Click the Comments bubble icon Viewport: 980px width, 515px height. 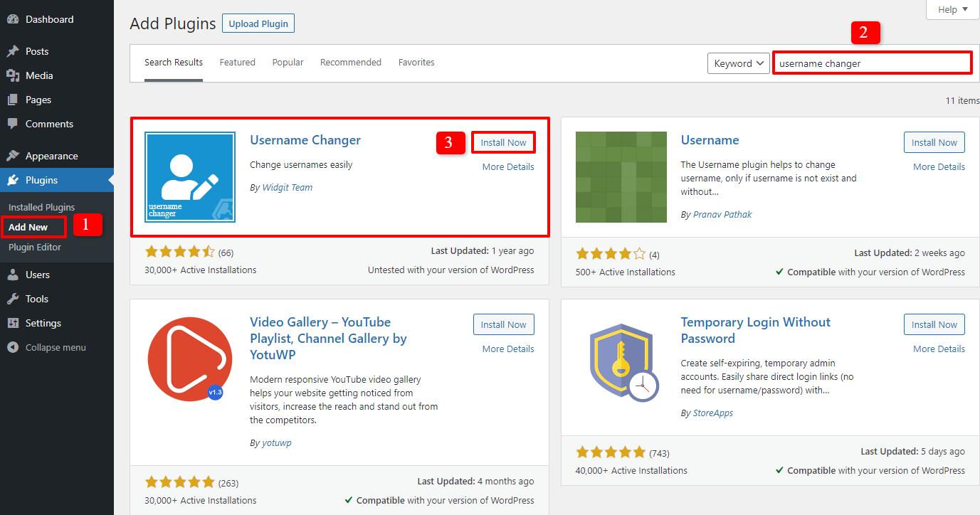click(13, 124)
